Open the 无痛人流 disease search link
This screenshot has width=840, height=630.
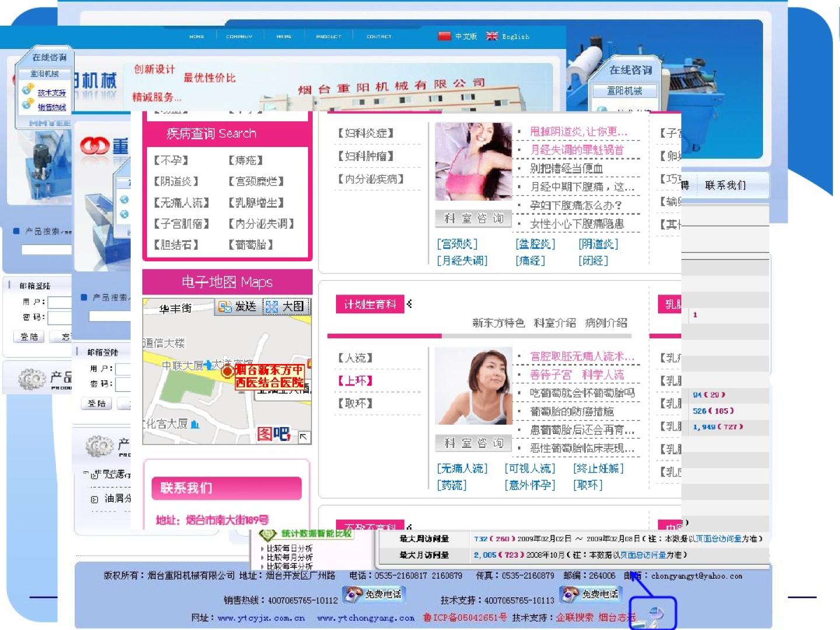pos(181,202)
